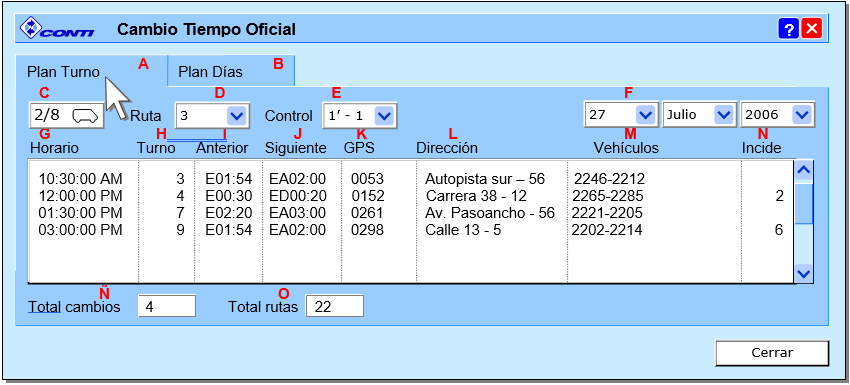This screenshot has height=385, width=850.
Task: Click GPS value 0152
Action: click(x=368, y=196)
